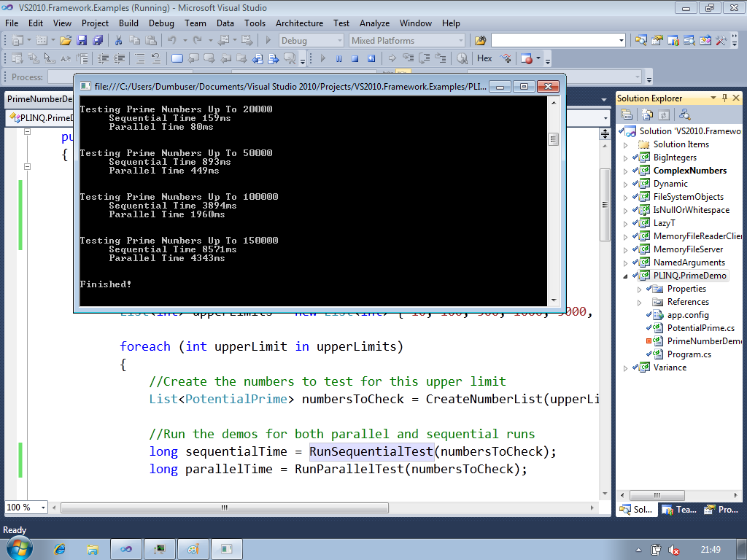Click the Continue green play icon
Image resolution: width=747 pixels, height=560 pixels.
point(322,58)
